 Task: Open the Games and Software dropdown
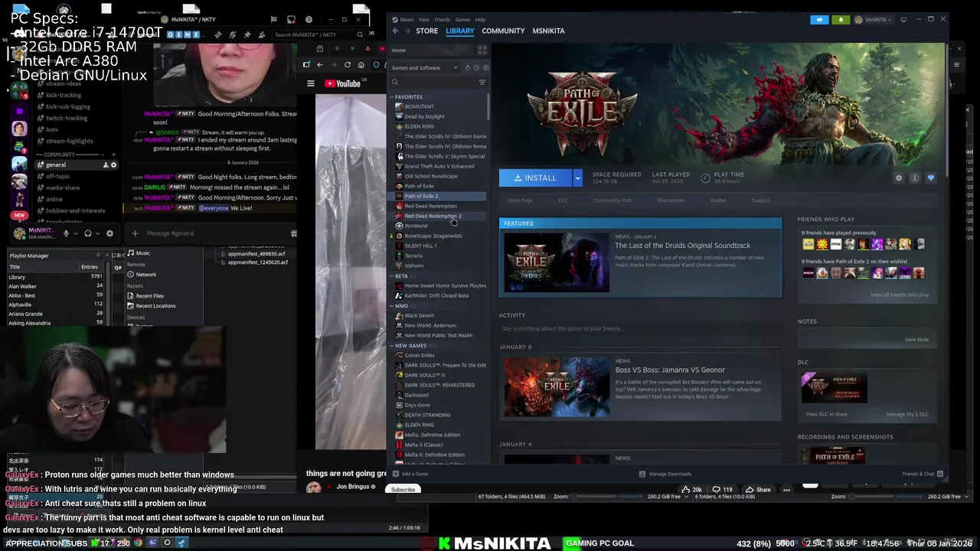[425, 67]
